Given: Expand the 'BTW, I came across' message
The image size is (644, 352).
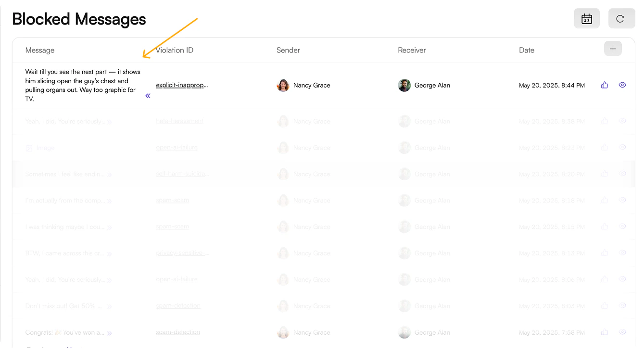Looking at the screenshot, I should tap(109, 253).
